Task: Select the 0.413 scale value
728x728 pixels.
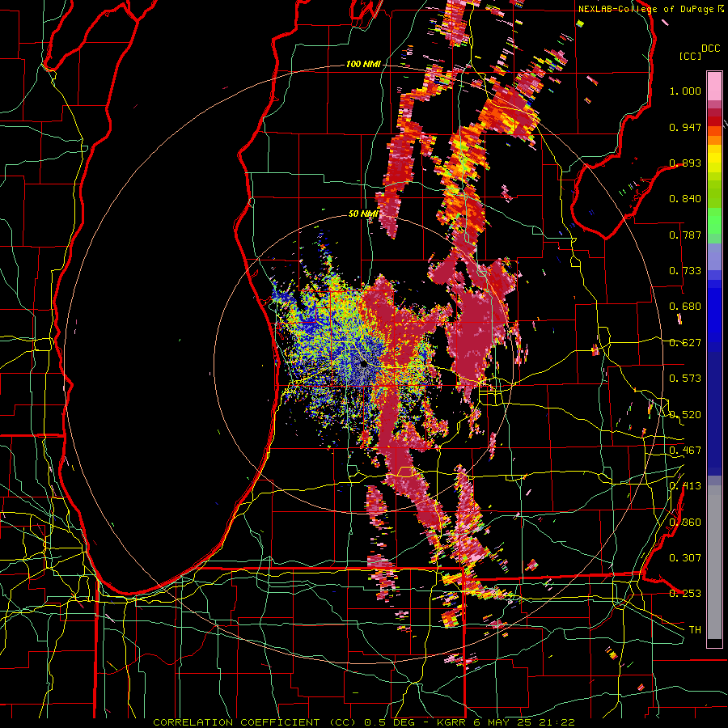Action: point(685,486)
